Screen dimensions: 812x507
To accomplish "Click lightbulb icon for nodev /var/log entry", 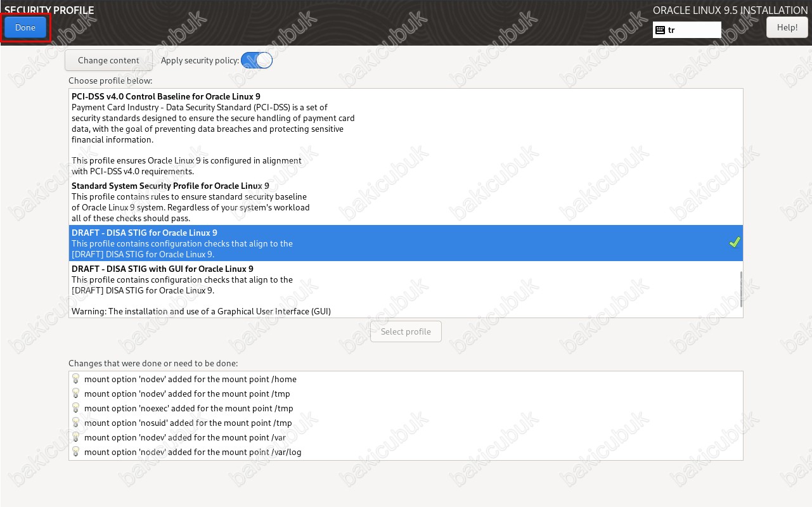I will (x=76, y=451).
